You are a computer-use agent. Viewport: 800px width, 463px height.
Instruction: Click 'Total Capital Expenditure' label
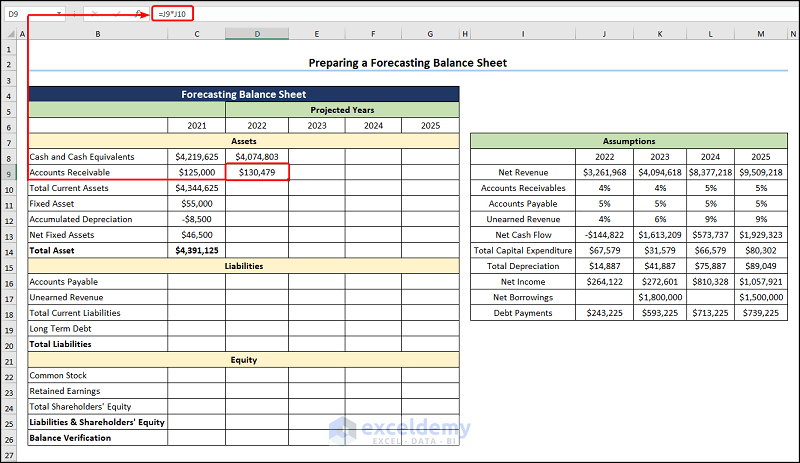coord(523,251)
